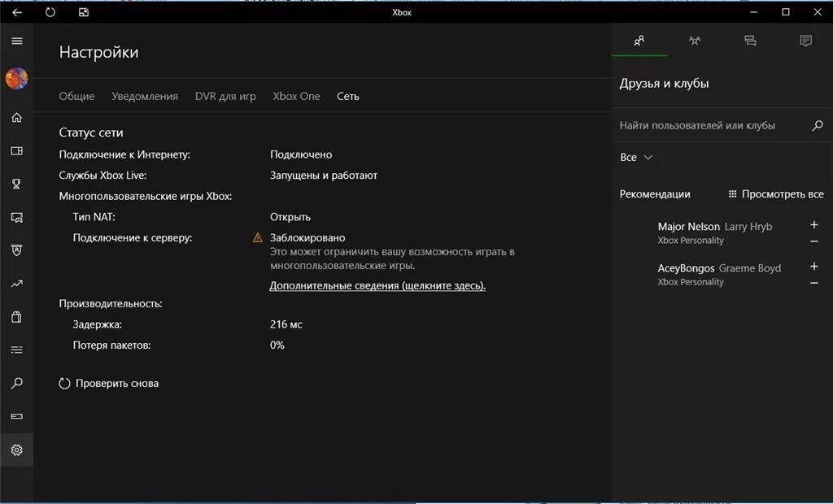Click the search magnifier in friends panel
The height and width of the screenshot is (504, 833).
point(818,125)
